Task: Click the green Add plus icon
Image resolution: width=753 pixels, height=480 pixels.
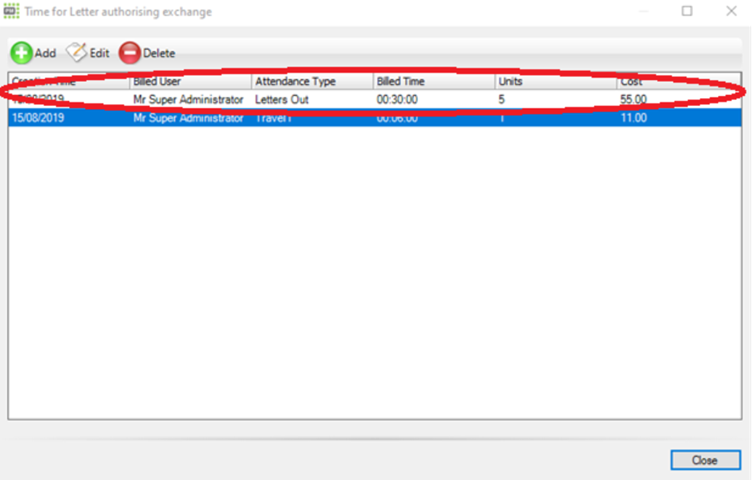Action: pos(22,53)
